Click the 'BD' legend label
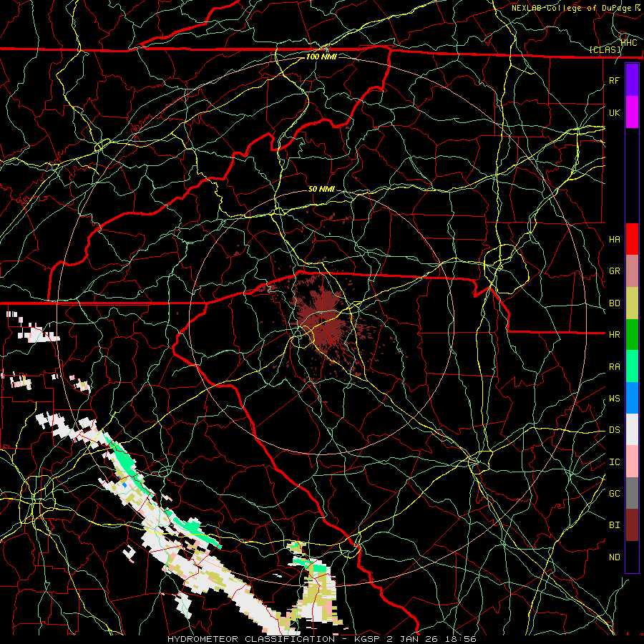The height and width of the screenshot is (644, 644). [x=614, y=303]
